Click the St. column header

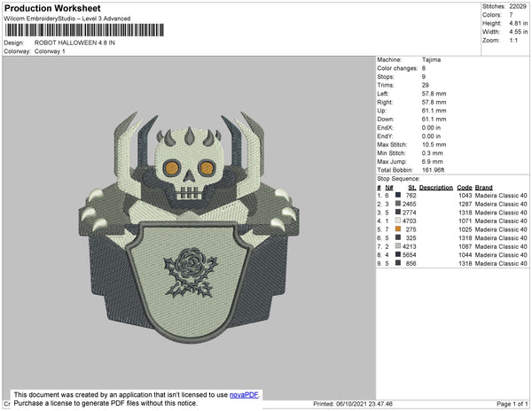pos(411,188)
